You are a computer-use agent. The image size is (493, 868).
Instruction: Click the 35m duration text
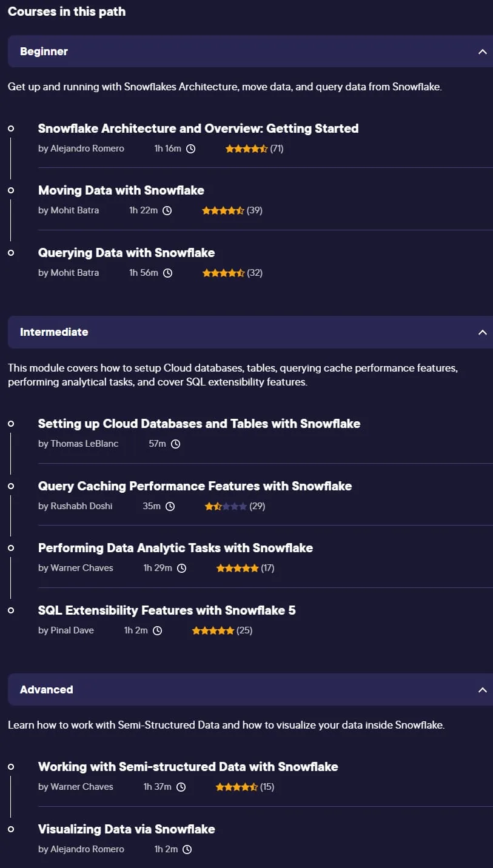click(152, 506)
